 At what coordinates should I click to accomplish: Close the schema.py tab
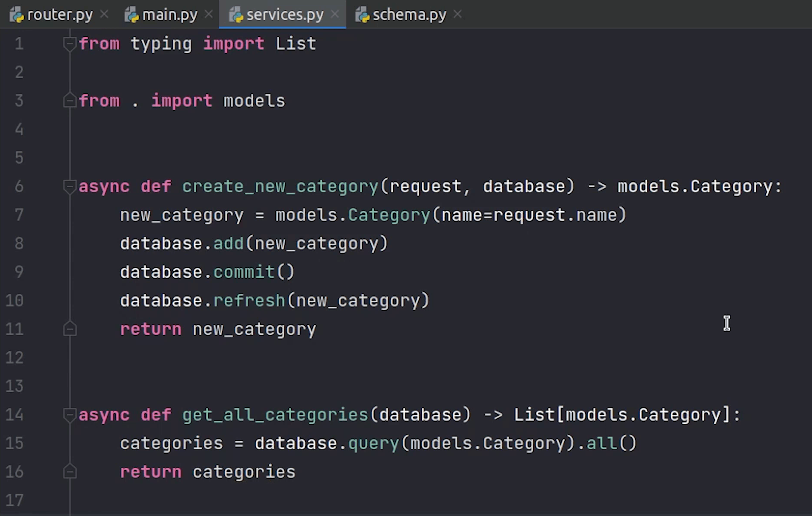(x=458, y=15)
